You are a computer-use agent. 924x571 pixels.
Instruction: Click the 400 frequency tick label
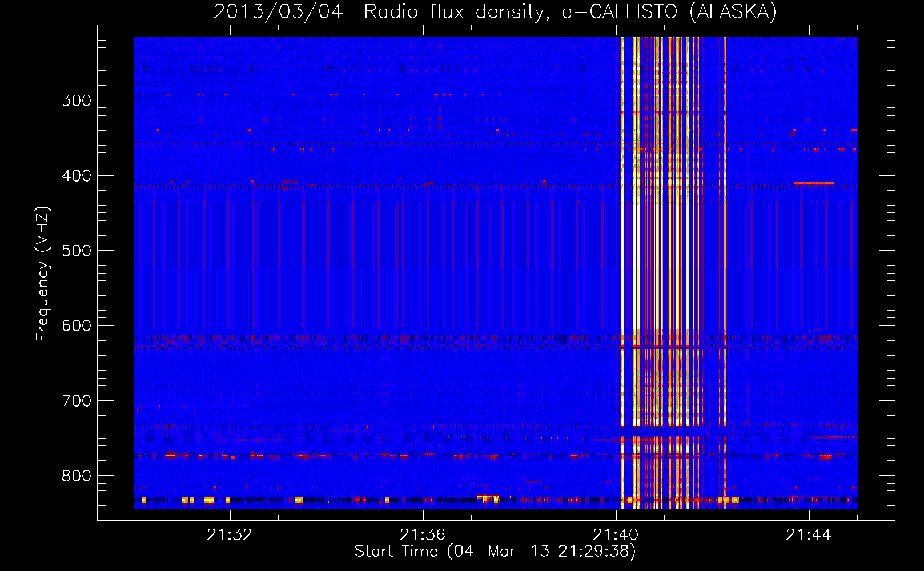(77, 176)
